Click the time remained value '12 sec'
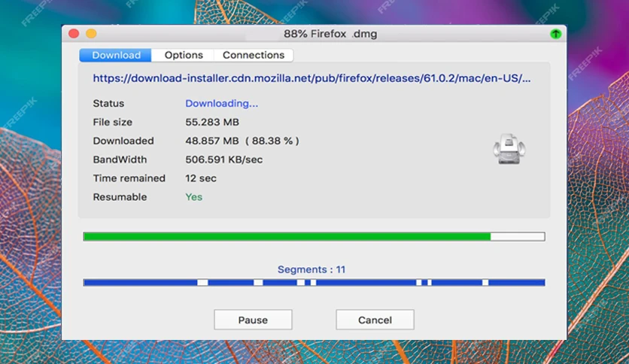Screen dimensions: 629x364 (201, 178)
